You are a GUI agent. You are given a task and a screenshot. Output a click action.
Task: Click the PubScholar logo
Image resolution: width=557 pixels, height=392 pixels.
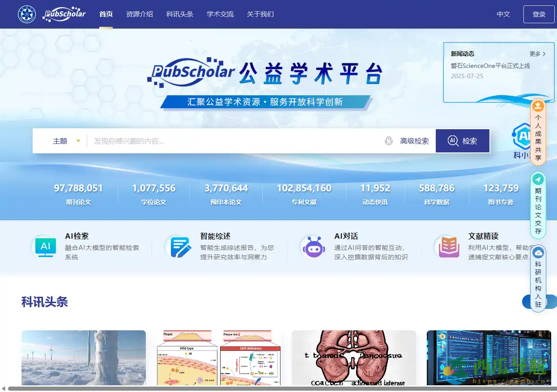click(64, 14)
